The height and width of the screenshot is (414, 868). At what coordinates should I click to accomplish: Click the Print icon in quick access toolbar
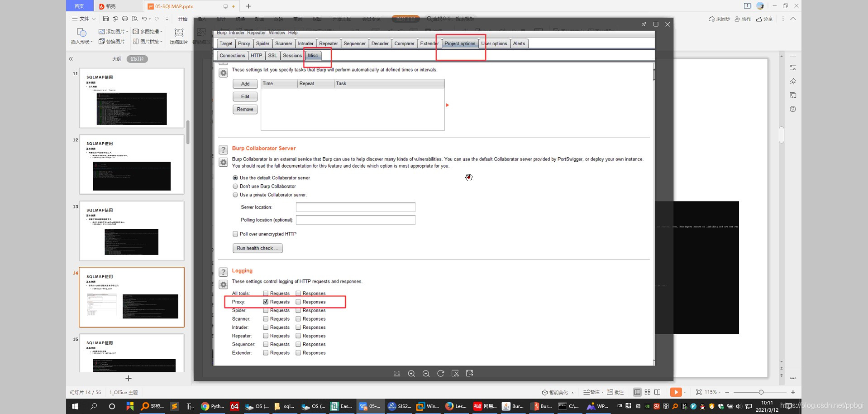click(x=125, y=19)
